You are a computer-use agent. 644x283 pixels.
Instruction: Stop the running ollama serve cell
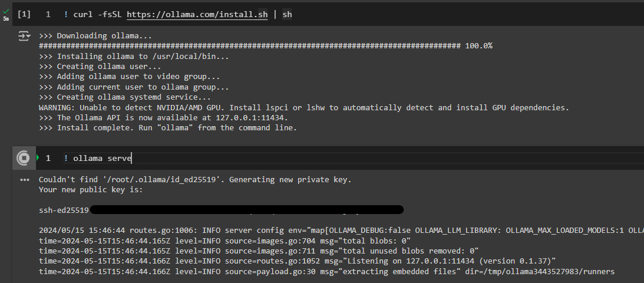(x=24, y=158)
